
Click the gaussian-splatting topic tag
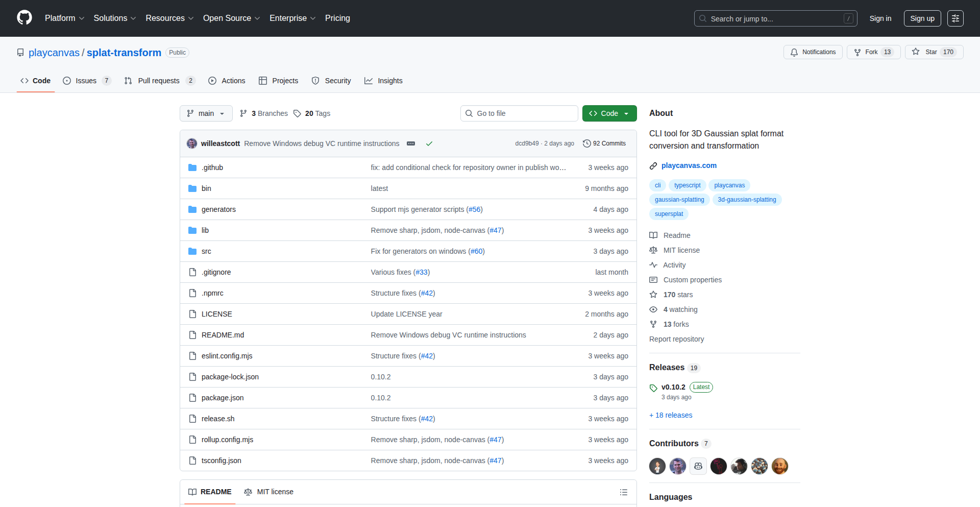pos(679,200)
